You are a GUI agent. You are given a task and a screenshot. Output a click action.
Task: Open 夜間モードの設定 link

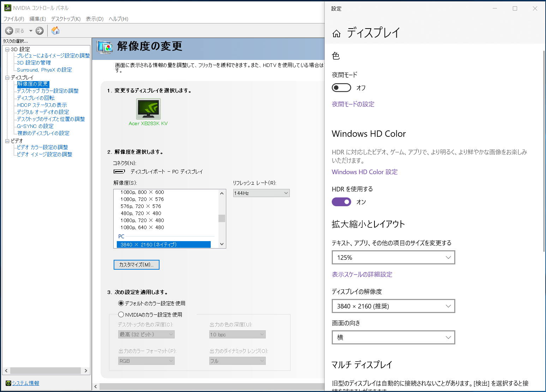[x=353, y=104]
